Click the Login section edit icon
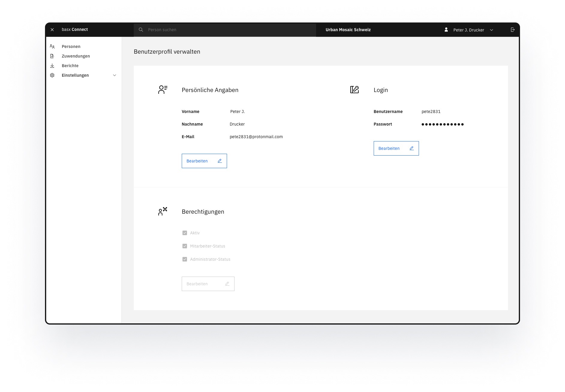This screenshot has width=565, height=392. (354, 90)
